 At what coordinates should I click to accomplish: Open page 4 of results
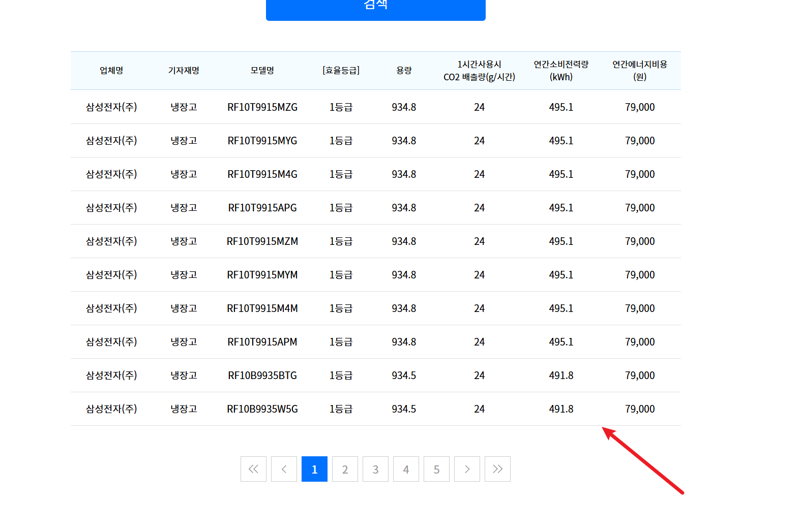tap(406, 469)
